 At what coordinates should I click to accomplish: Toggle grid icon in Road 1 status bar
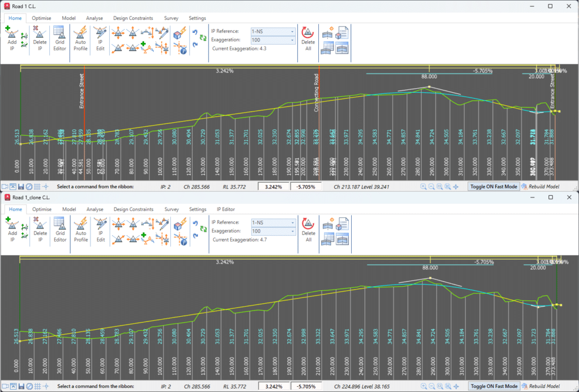point(37,187)
